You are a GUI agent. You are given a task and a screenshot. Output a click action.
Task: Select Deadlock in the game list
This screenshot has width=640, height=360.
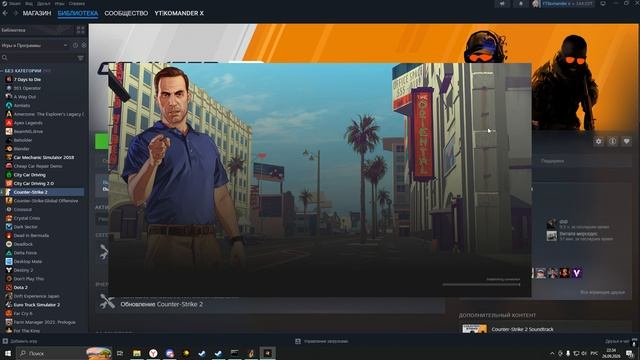[x=23, y=244]
